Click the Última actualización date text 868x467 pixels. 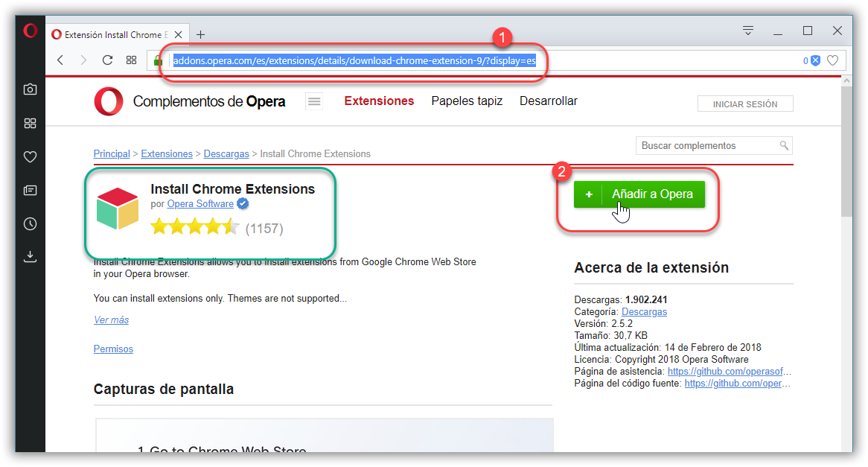[x=668, y=347]
